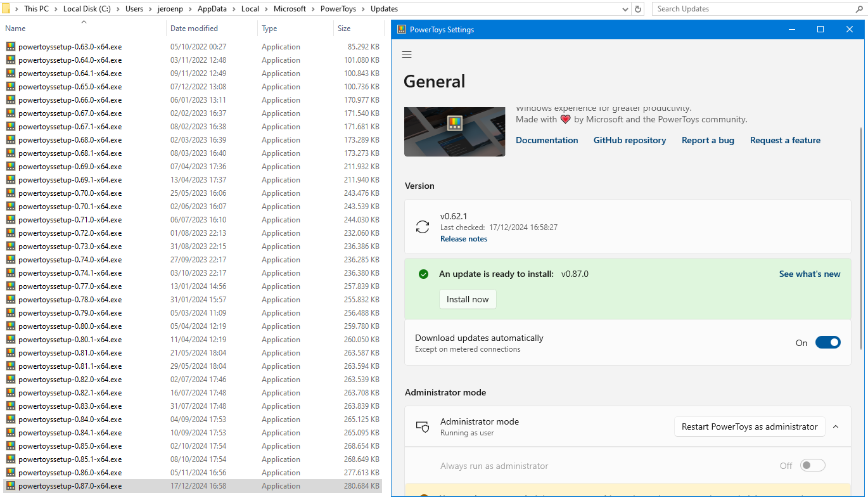Open the address bar history dropdown
This screenshot has width=868, height=500.
pos(625,8)
